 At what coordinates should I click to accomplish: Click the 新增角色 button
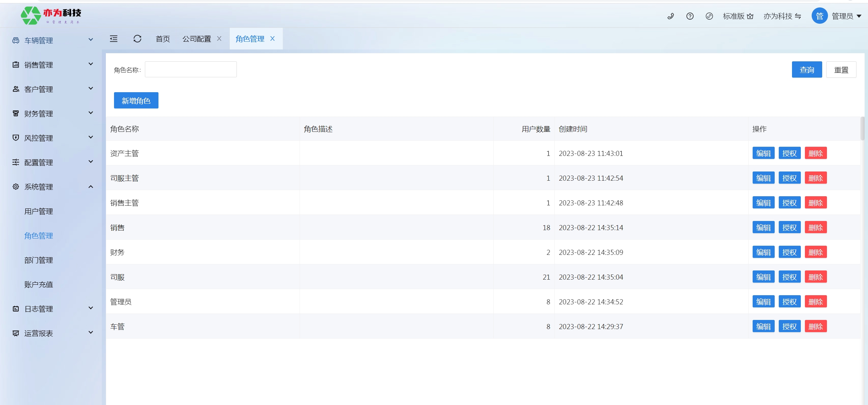[136, 101]
